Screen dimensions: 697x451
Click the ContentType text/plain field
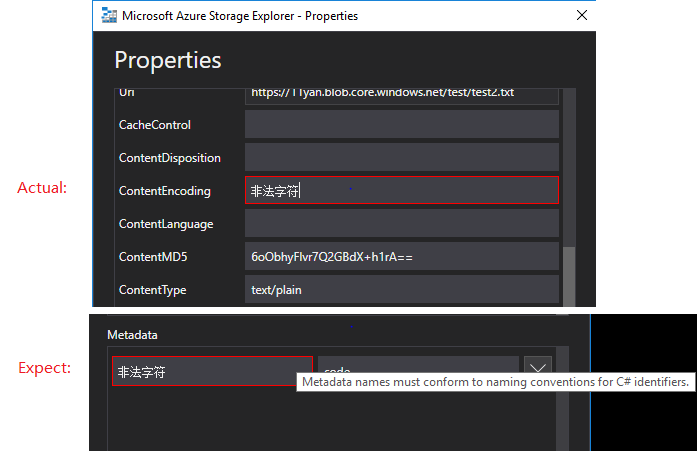(402, 289)
